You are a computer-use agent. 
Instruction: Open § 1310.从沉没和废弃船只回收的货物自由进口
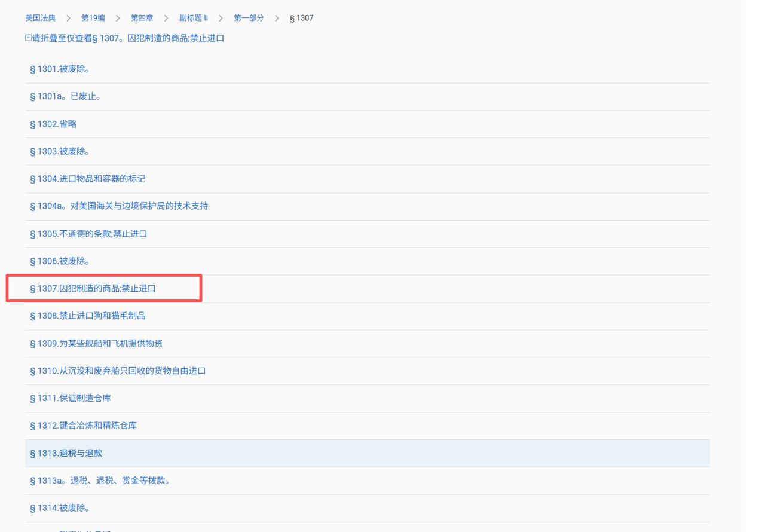118,371
